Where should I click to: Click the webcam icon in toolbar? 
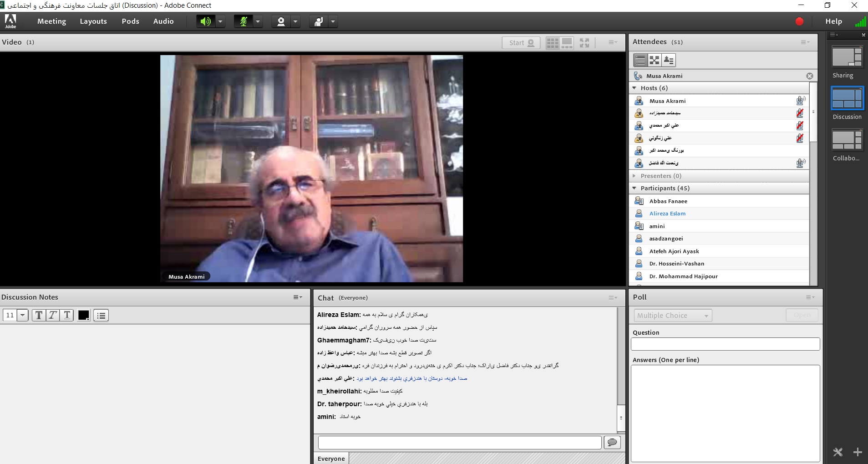pyautogui.click(x=281, y=21)
